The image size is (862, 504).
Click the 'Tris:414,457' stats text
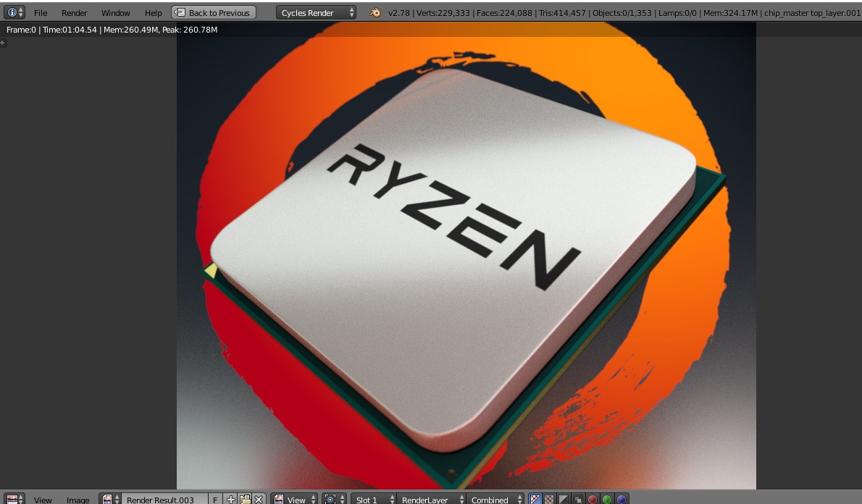point(562,12)
